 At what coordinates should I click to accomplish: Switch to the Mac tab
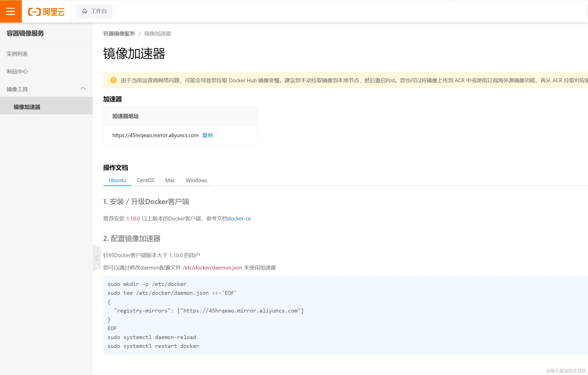coord(170,180)
